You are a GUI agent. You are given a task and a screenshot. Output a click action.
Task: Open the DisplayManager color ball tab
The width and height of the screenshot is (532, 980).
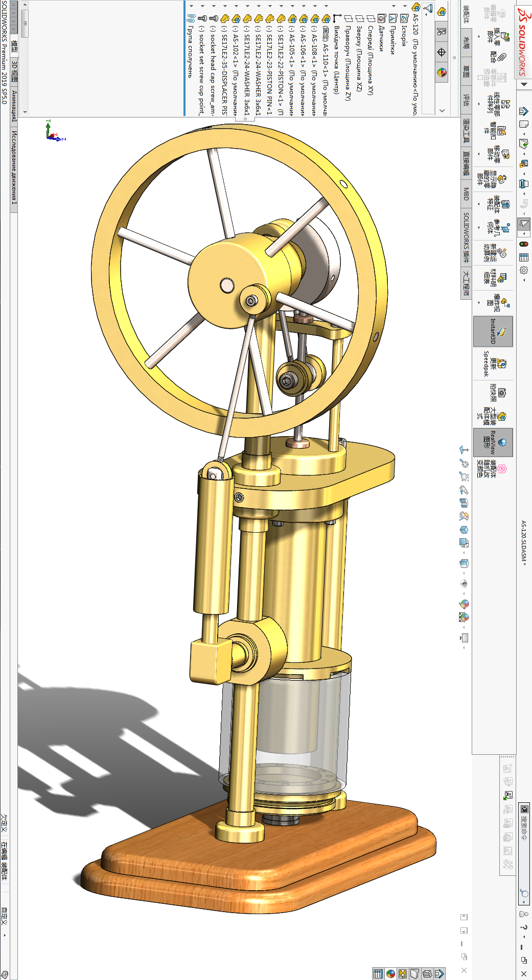[x=442, y=73]
